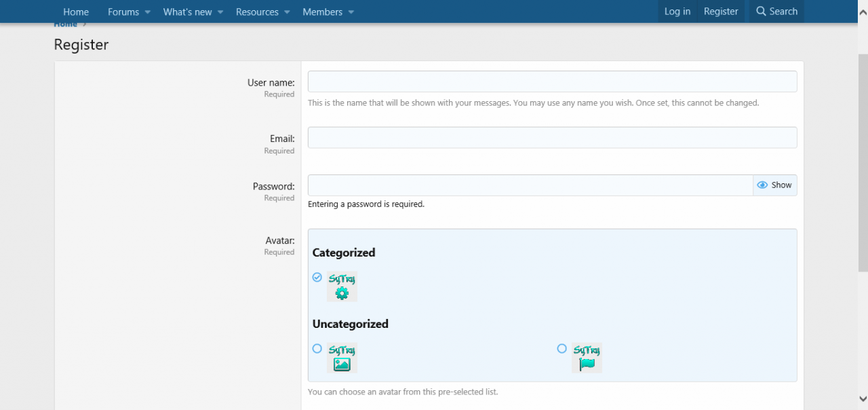Choose the Categorized avatar radio button

pyautogui.click(x=317, y=277)
